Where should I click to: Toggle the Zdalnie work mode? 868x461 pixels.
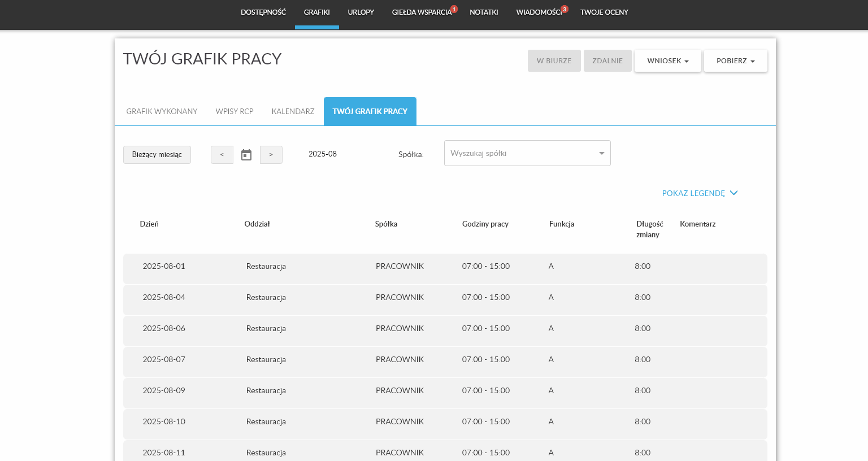coord(607,61)
